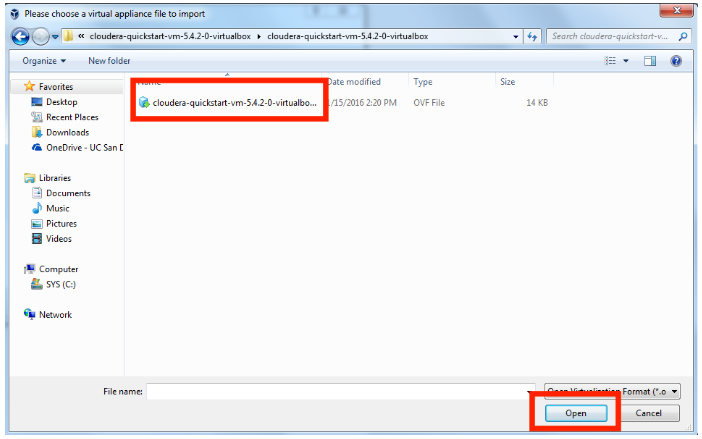
Task: Click the Refresh button beside address bar
Action: pyautogui.click(x=532, y=36)
